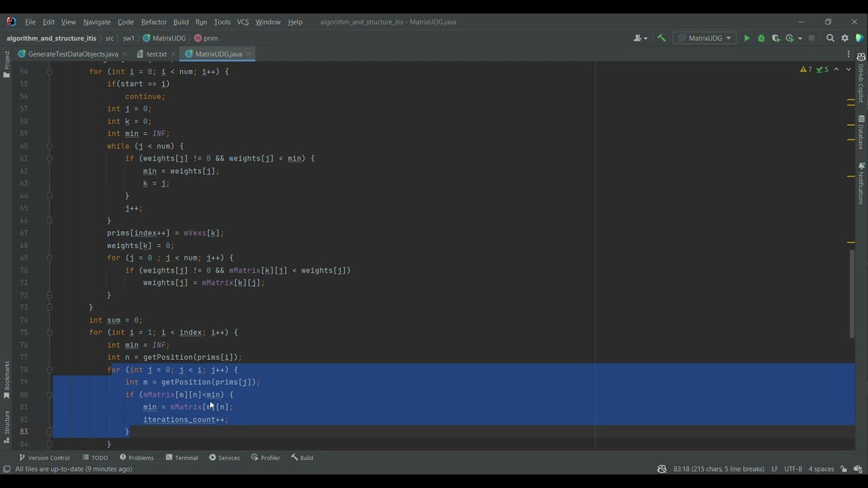
Task: Open the Project tool window
Action: coord(7,64)
